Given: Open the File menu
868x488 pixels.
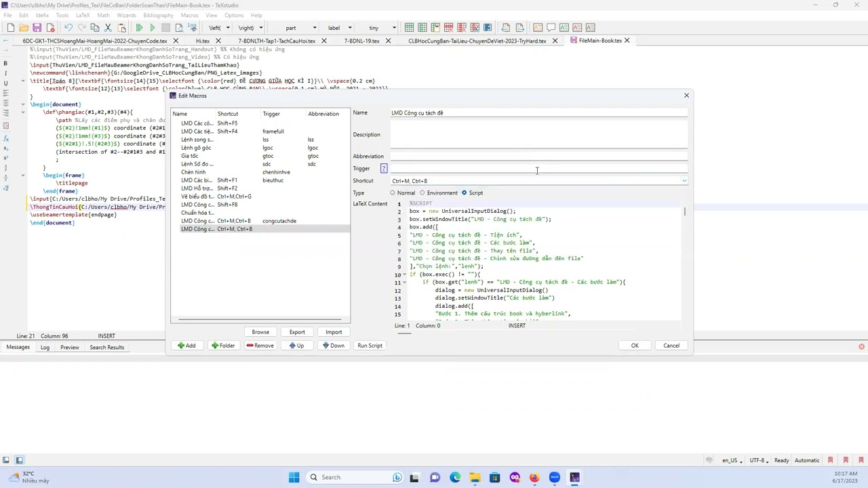Looking at the screenshot, I should click(x=7, y=15).
